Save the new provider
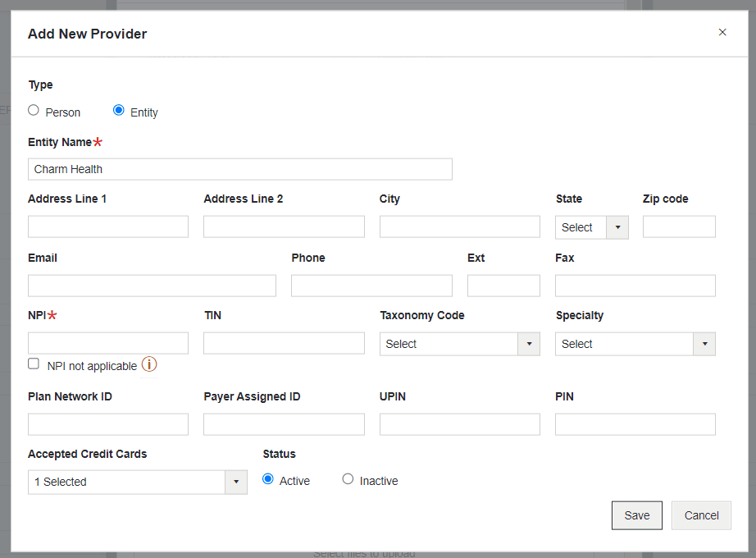 click(636, 515)
